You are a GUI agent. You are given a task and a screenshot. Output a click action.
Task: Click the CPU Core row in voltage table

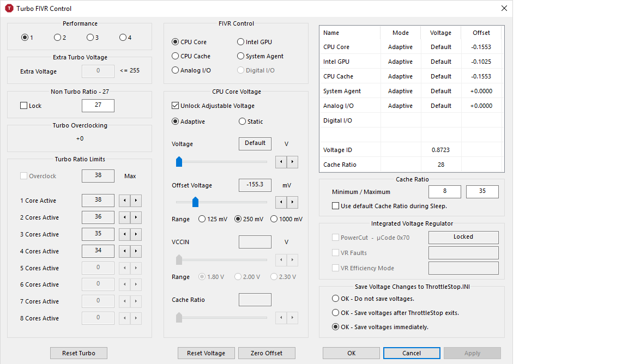(x=412, y=47)
